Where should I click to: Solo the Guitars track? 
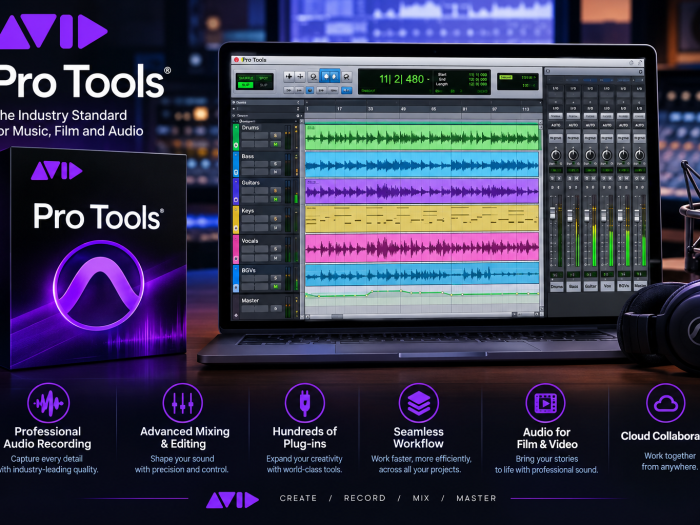(275, 191)
